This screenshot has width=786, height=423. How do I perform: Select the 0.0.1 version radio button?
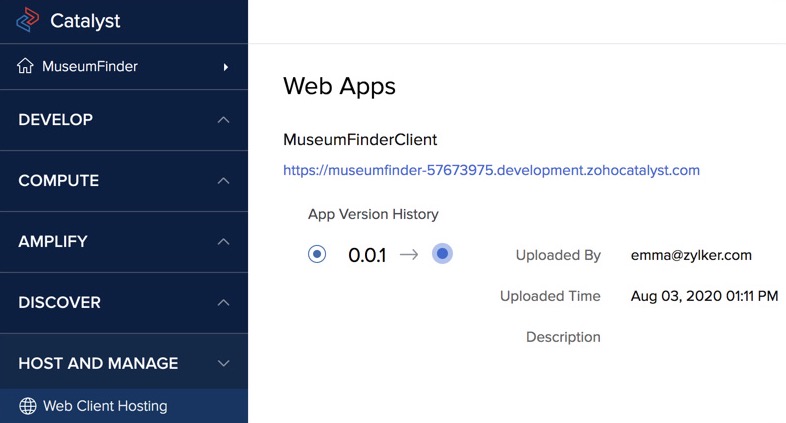pyautogui.click(x=317, y=254)
